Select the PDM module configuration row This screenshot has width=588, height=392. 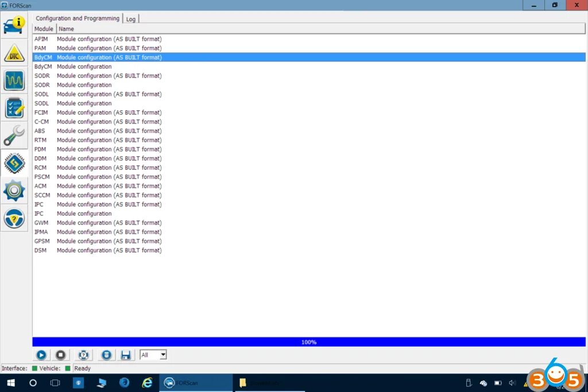309,149
